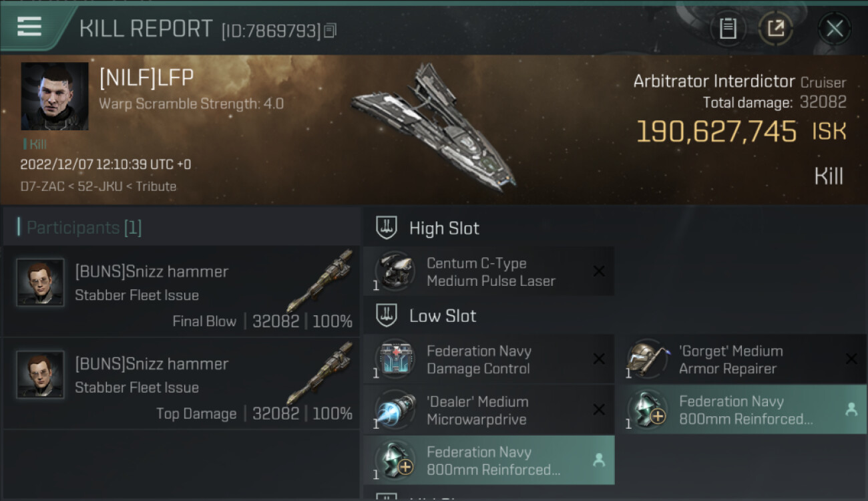Open the hamburger menu

click(29, 27)
